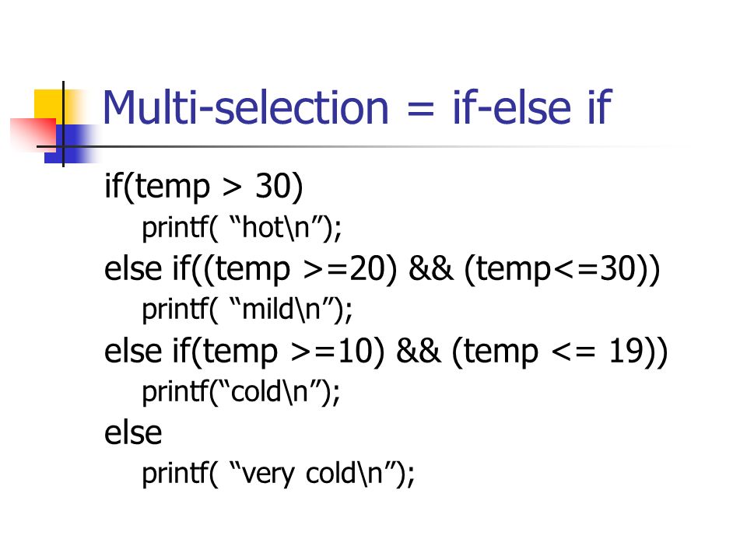The image size is (747, 560).
Task: Click the '(temp <= 19))' condition
Action: pyautogui.click(x=559, y=352)
